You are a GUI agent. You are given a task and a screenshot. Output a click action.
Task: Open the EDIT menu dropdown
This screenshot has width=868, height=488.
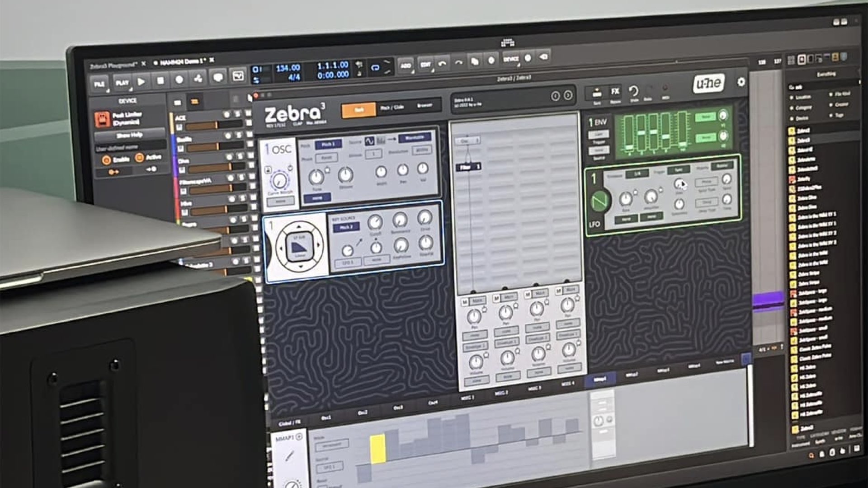click(x=425, y=65)
